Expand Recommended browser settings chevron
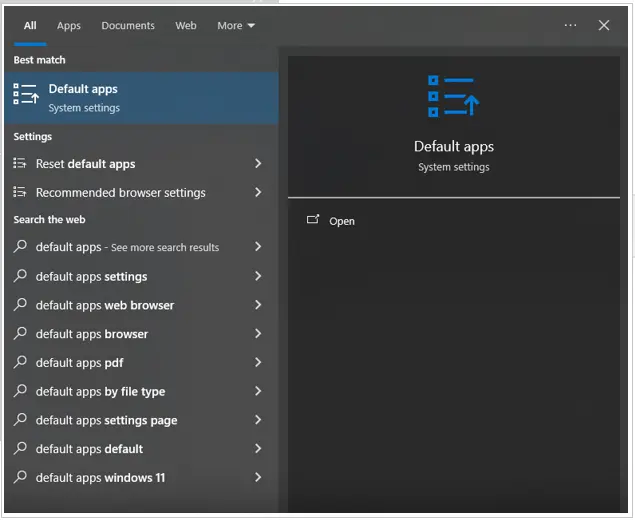635x520 pixels. click(258, 192)
